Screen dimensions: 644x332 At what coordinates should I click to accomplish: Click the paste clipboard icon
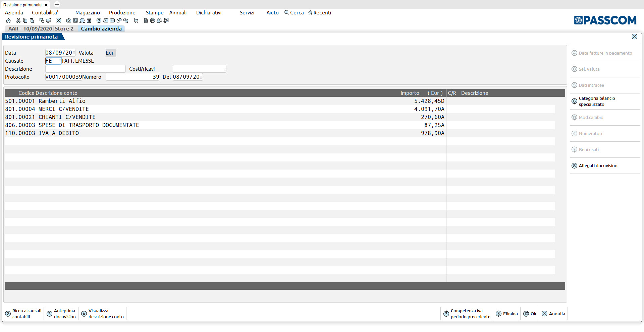[x=32, y=20]
